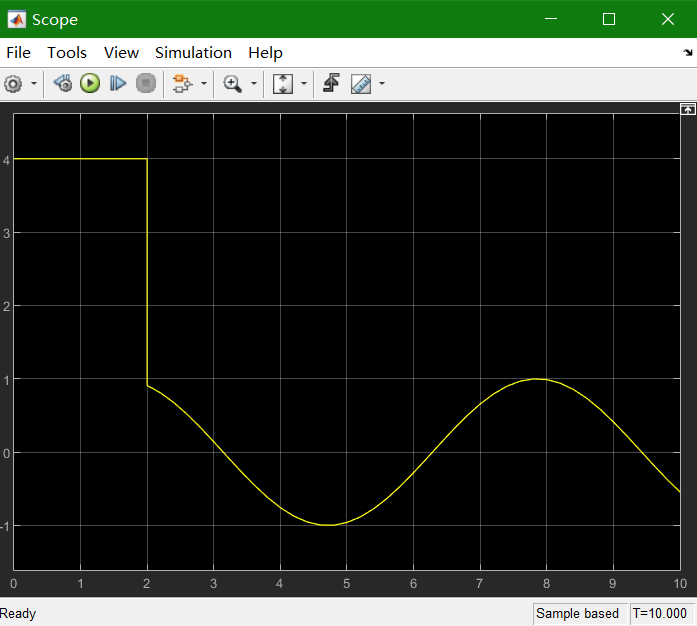The width and height of the screenshot is (697, 626).
Task: Highlight the Simulink block icon
Action: tap(182, 83)
